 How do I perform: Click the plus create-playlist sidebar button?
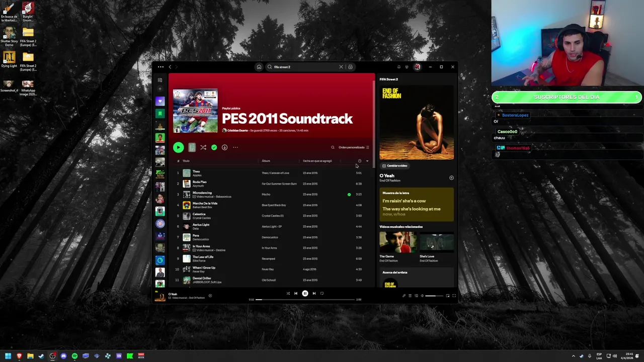coord(160,89)
